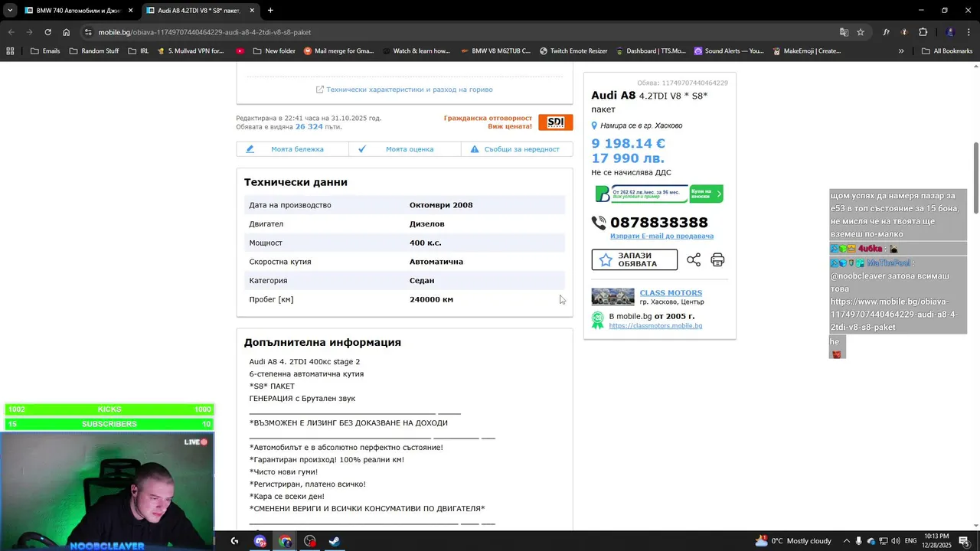Open the browser profile avatar icon
The height and width of the screenshot is (551, 980).
950,32
